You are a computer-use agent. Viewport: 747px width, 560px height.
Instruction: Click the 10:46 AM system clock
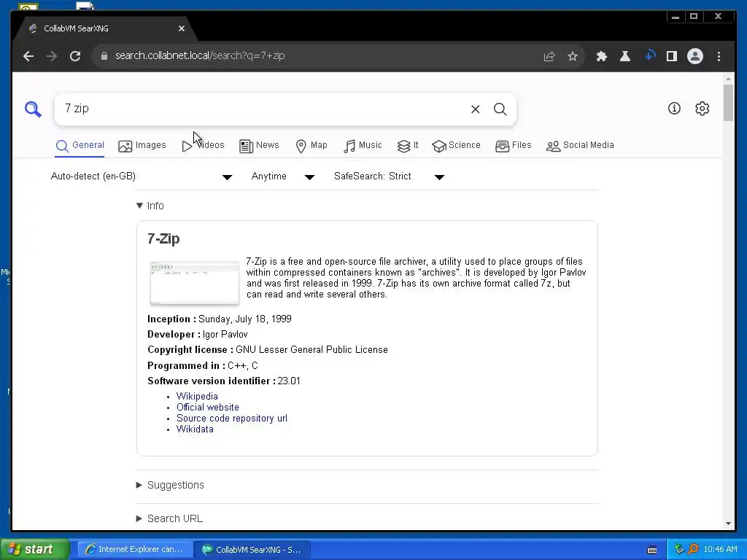click(720, 550)
